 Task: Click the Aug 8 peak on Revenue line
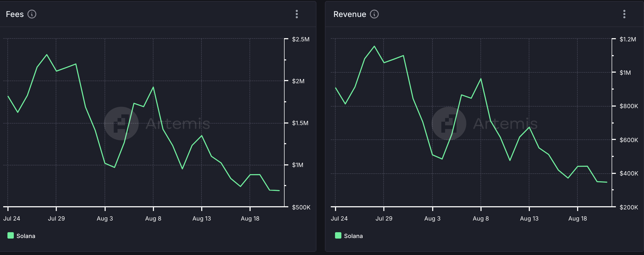point(481,79)
